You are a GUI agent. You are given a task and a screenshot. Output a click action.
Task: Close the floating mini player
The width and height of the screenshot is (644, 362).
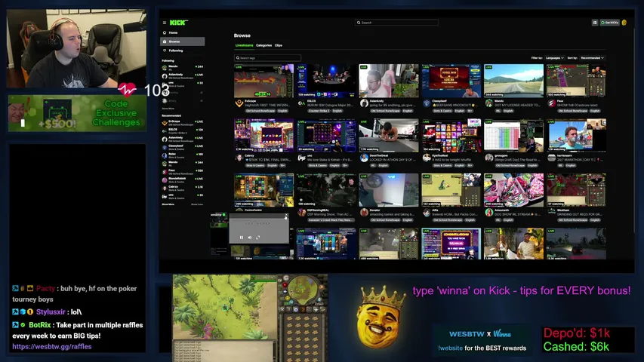point(286,216)
